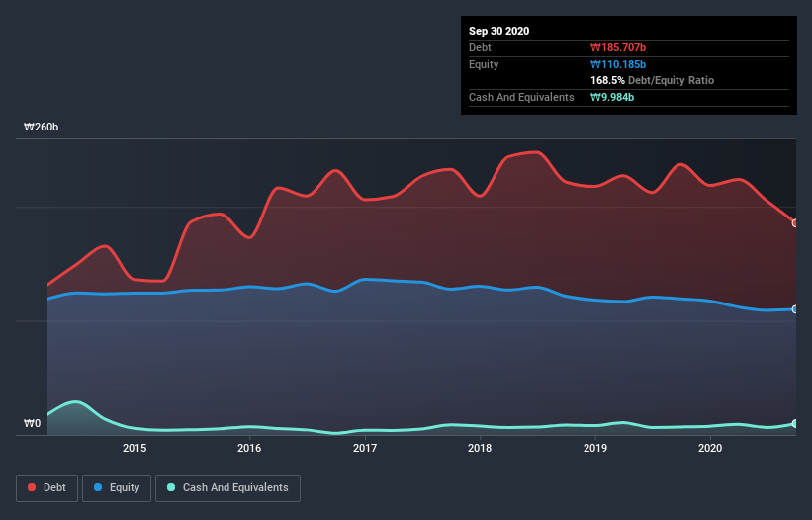Select the red Debt endpoint marker
The height and width of the screenshot is (520, 812).
click(795, 223)
